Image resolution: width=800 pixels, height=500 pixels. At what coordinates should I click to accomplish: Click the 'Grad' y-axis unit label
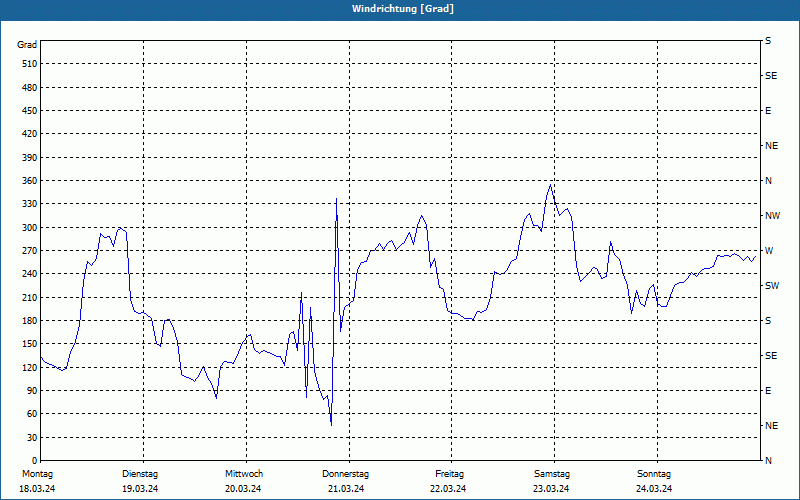click(27, 45)
